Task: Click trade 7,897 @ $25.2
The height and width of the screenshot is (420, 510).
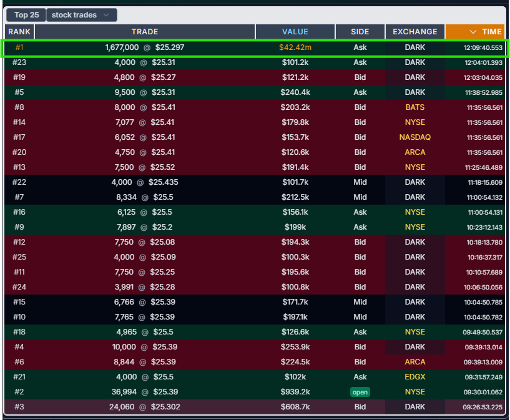Action: coord(145,227)
